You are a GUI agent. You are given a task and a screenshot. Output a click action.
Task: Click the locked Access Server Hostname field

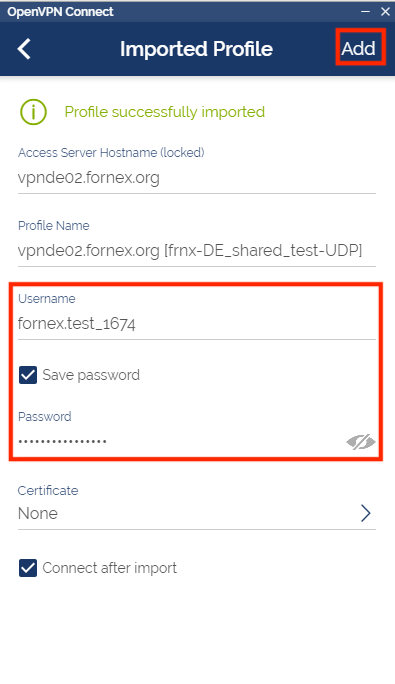click(x=196, y=178)
